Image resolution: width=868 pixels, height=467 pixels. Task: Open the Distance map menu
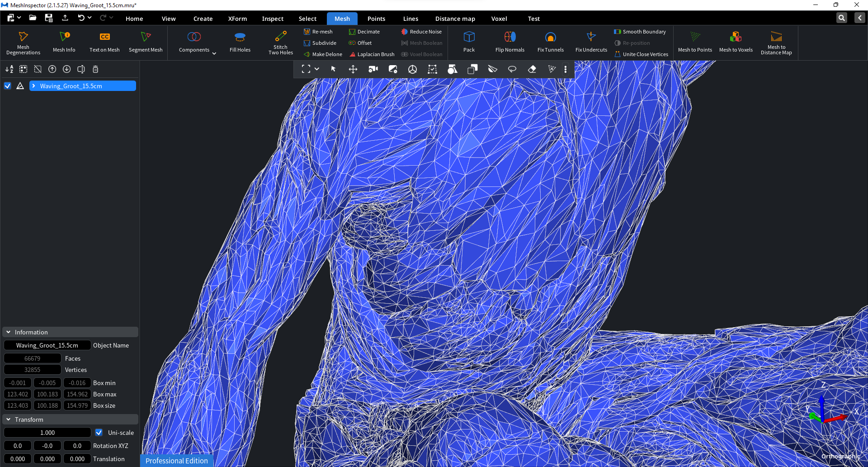click(455, 18)
